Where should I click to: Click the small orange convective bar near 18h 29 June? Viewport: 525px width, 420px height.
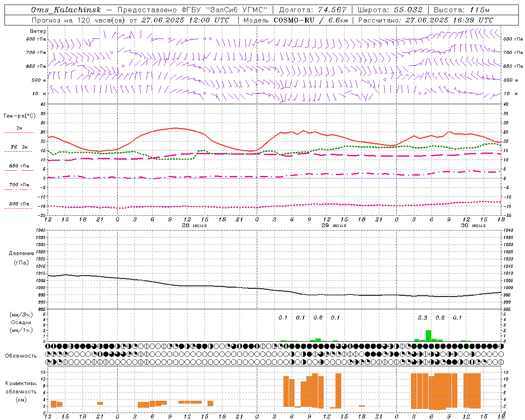[362, 406]
